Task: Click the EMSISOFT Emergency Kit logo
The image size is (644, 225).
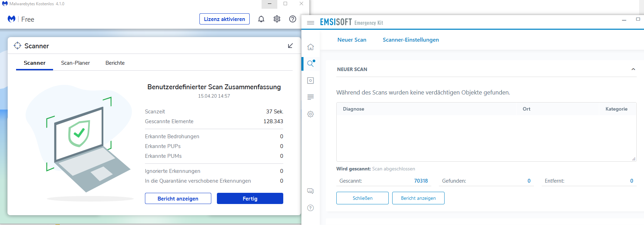Action: (351, 22)
